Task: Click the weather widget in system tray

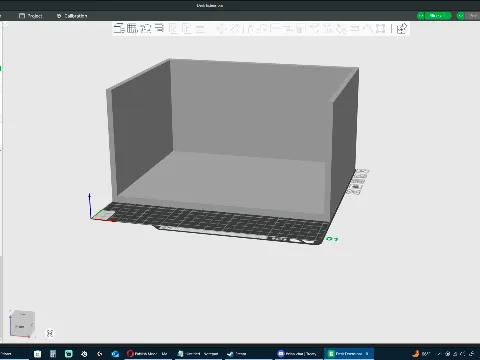Action: point(422,353)
